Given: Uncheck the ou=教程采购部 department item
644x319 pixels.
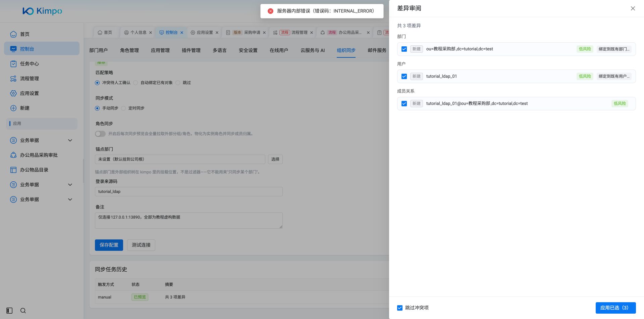Looking at the screenshot, I should point(404,49).
